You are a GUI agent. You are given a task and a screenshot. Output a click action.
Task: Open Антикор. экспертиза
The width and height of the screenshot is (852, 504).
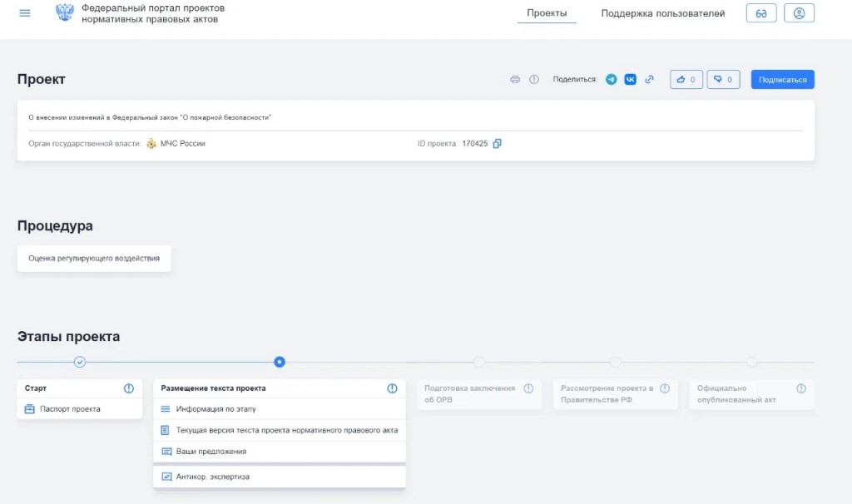tap(280, 477)
